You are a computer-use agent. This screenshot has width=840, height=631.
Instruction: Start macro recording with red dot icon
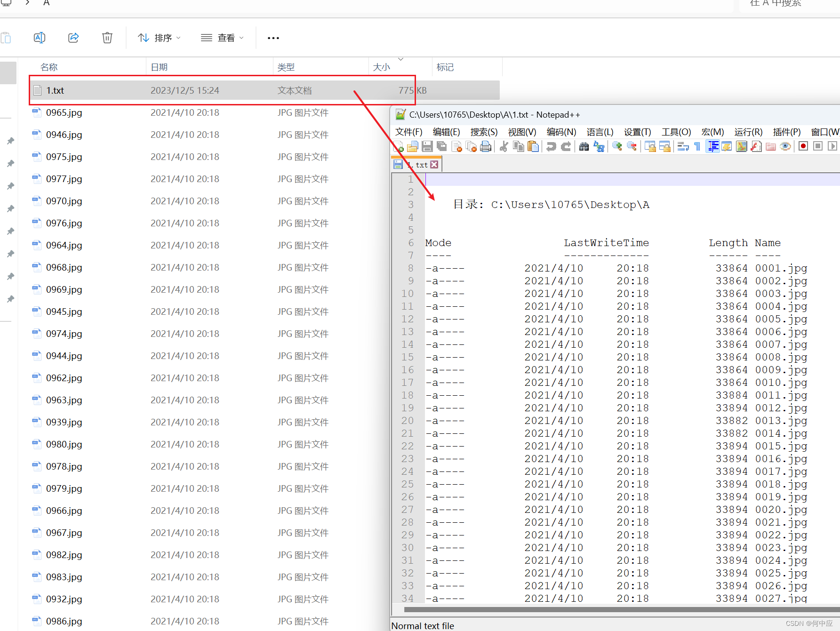coord(803,146)
